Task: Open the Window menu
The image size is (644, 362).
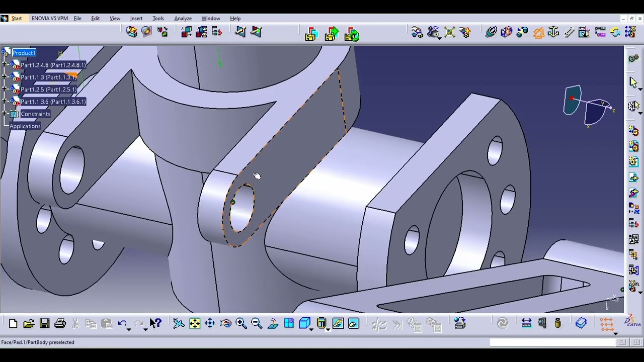Action: coord(211,19)
